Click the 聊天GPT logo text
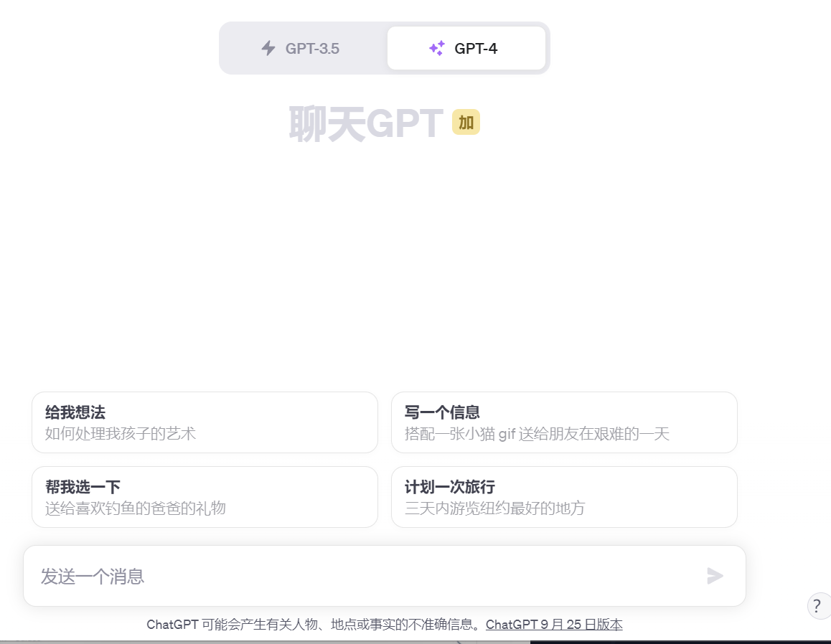The width and height of the screenshot is (831, 644). pyautogui.click(x=366, y=122)
